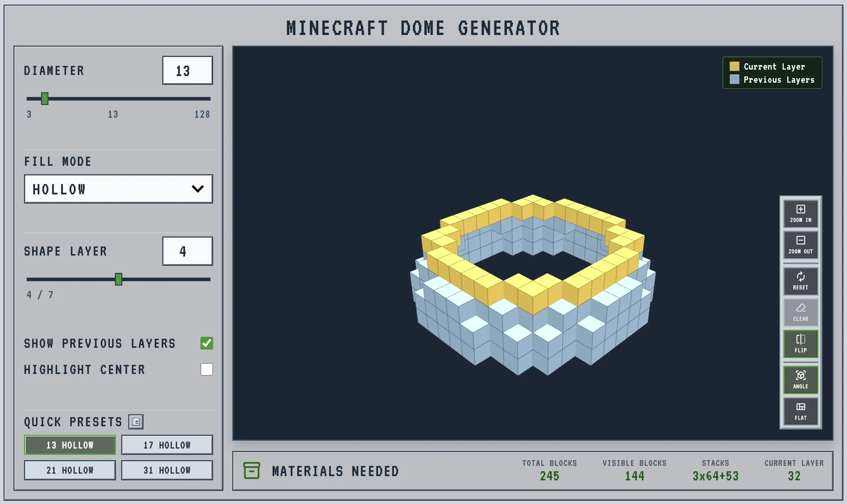Click the Visible Blocks value 144

tap(635, 476)
